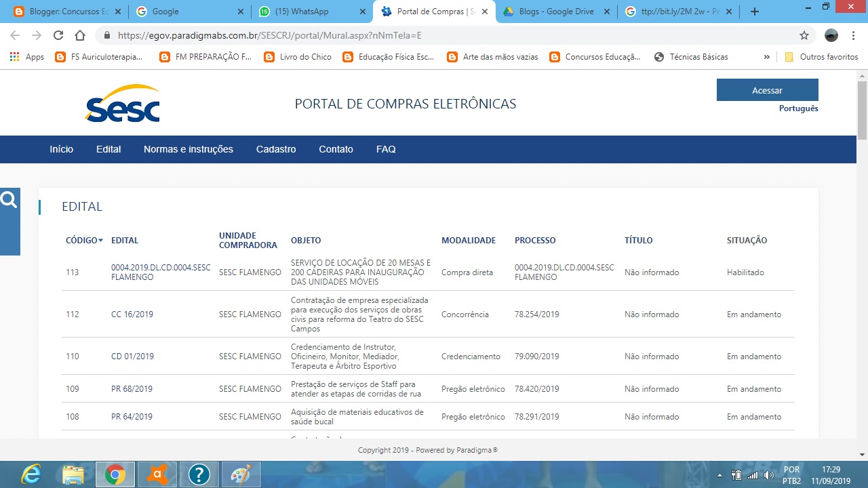Switch to Blogs - Google Drive tab
This screenshot has width=868, height=488.
556,12
